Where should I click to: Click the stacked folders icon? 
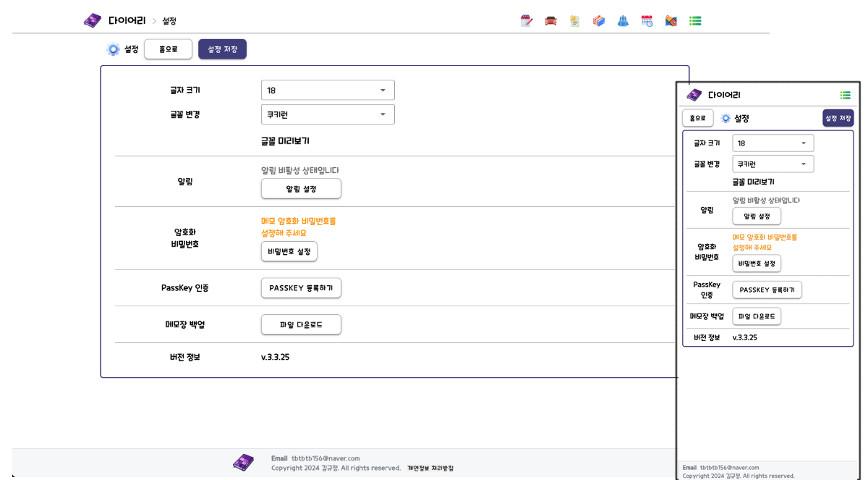pos(598,21)
